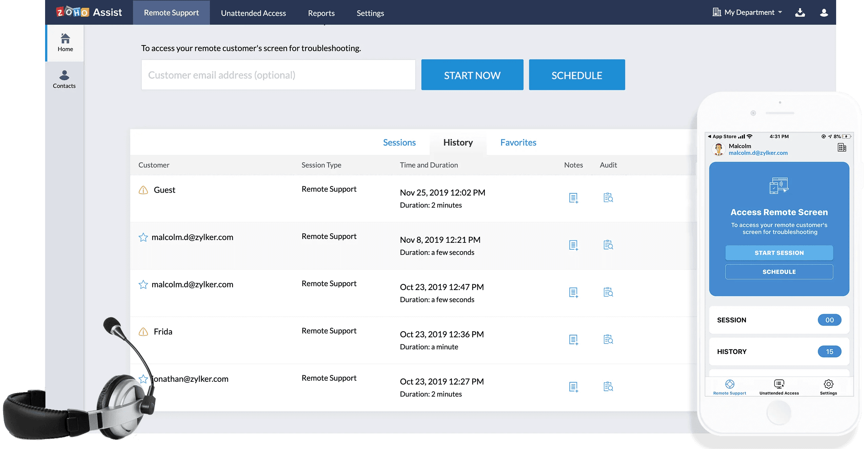Switch to the Sessions tab
Screen dimensions: 868x449
pos(399,142)
